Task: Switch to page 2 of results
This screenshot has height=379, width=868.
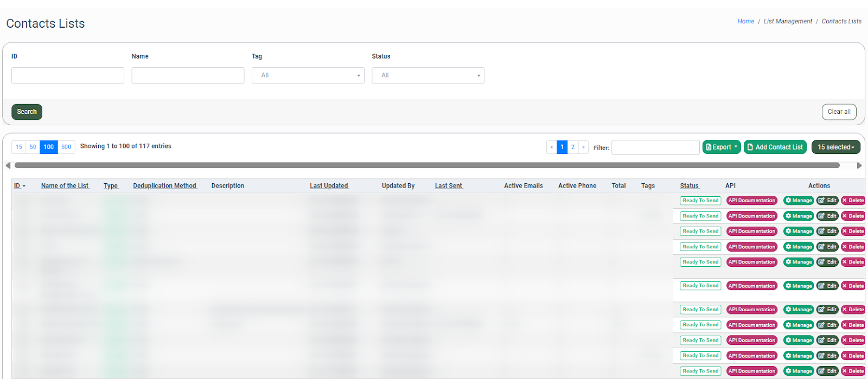Action: (x=572, y=147)
